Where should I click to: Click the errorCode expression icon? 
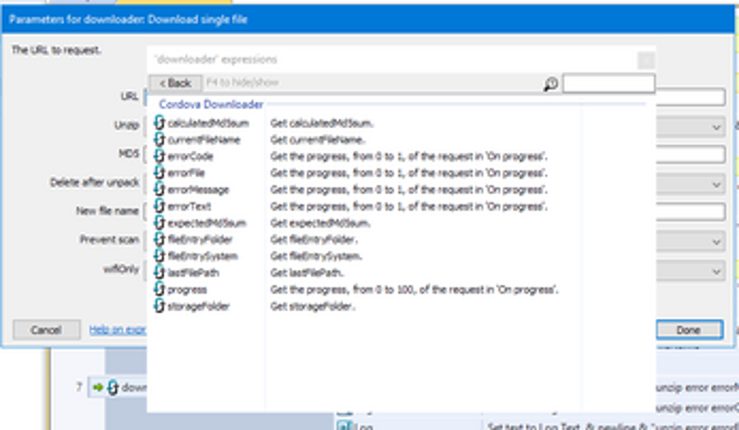pyautogui.click(x=159, y=156)
